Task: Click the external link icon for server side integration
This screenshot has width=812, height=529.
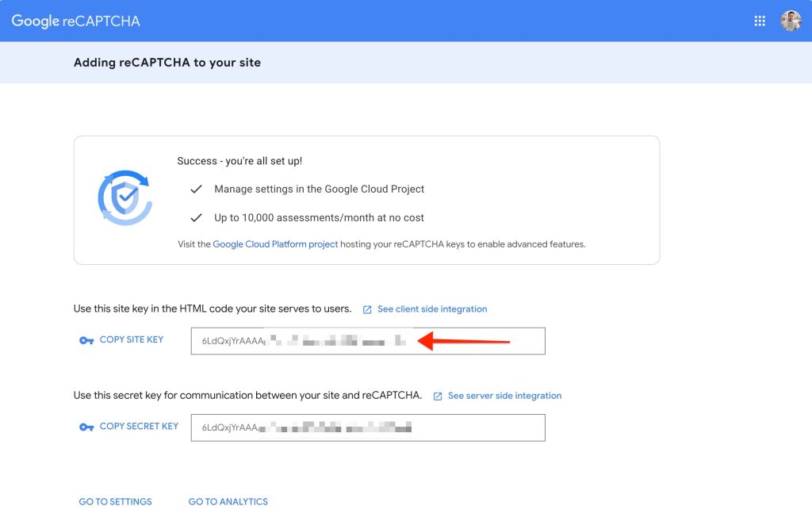Action: [438, 396]
